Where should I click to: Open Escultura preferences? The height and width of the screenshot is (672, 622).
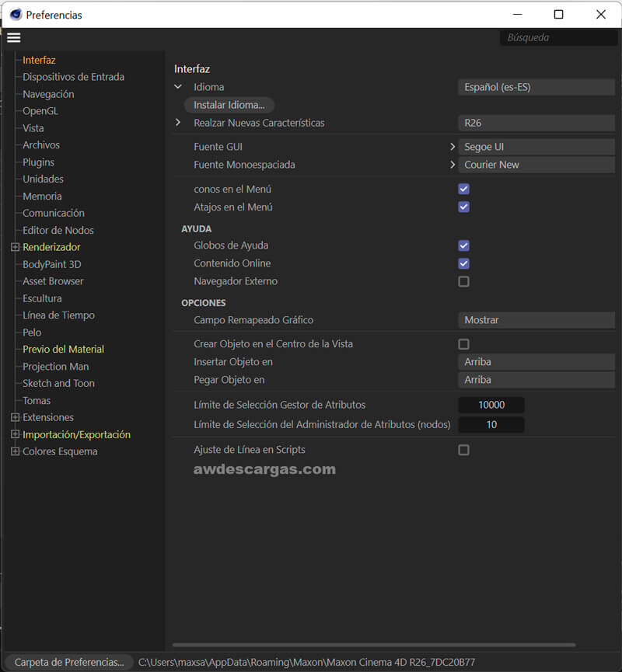[42, 298]
